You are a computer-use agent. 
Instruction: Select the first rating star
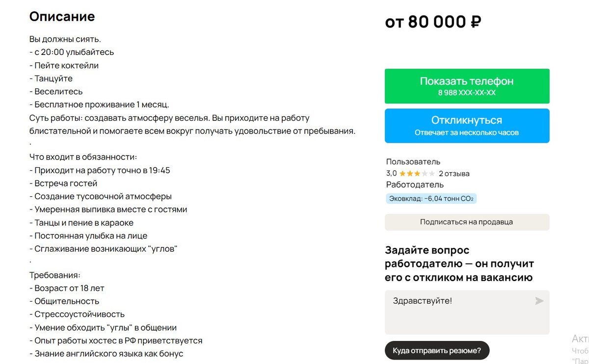(403, 173)
